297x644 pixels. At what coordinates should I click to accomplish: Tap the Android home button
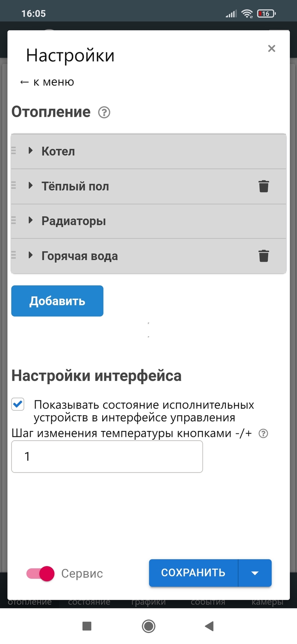tap(148, 626)
